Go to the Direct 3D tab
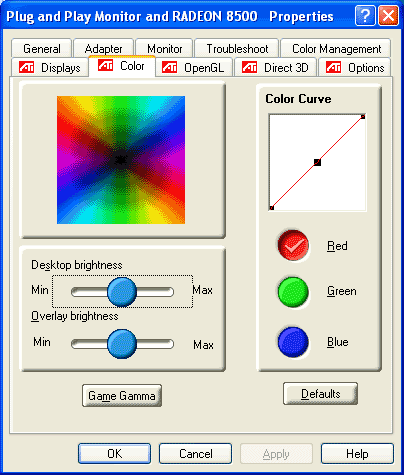This screenshot has height=475, width=404. (275, 68)
